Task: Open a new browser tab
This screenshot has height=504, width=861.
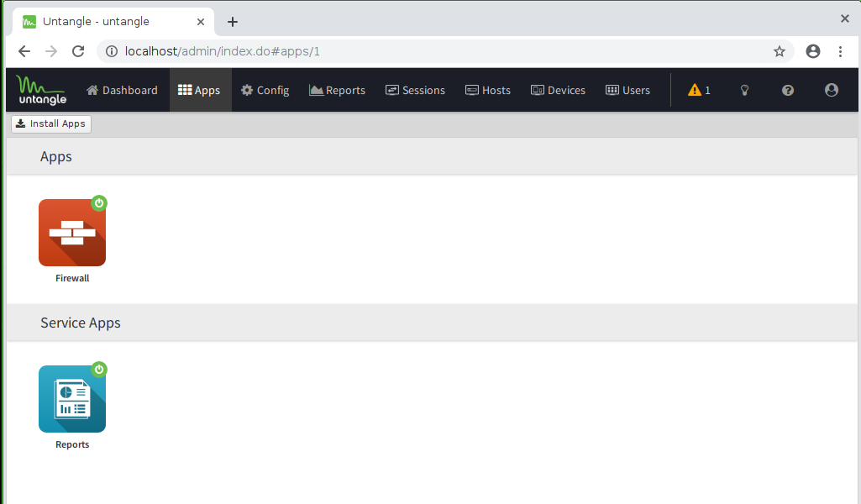Action: (233, 21)
